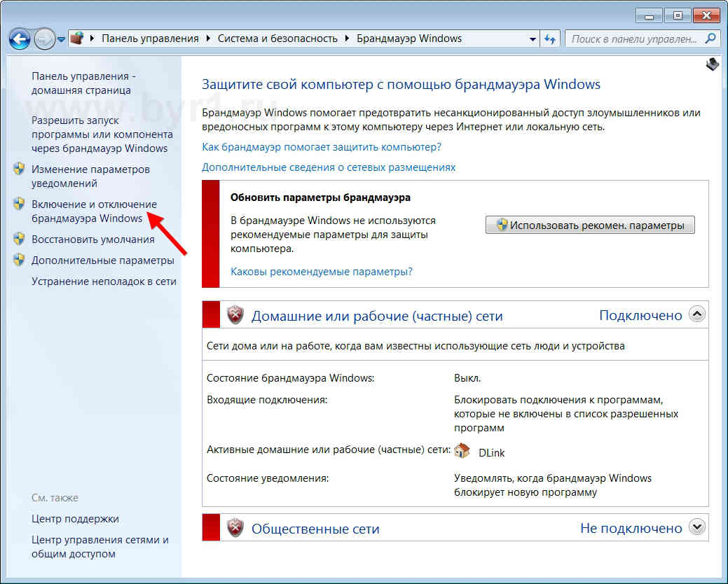Image resolution: width=728 pixels, height=584 pixels.
Task: Open Как брандмауэр помогает защитить компьютер? link
Action: tap(322, 147)
